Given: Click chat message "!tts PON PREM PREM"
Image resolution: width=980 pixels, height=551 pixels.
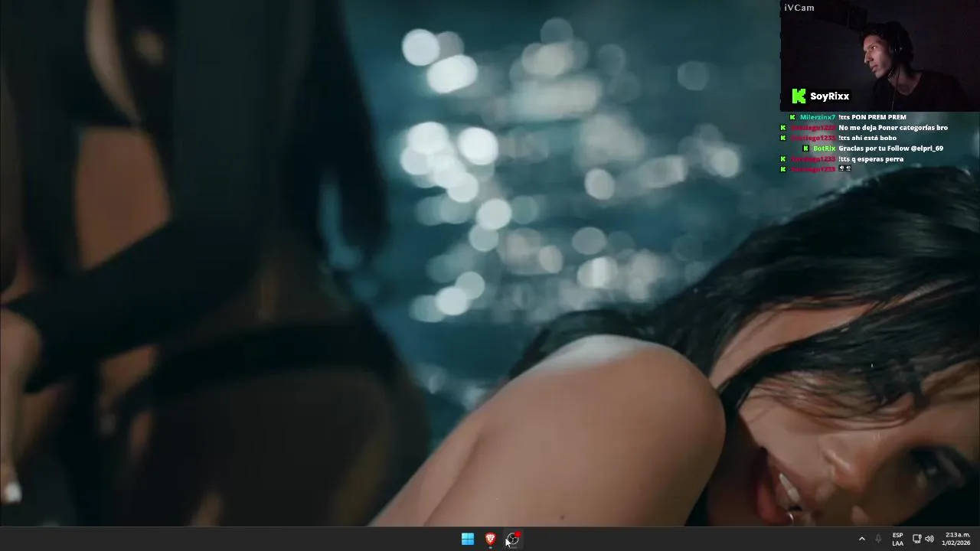Looking at the screenshot, I should click(x=872, y=117).
